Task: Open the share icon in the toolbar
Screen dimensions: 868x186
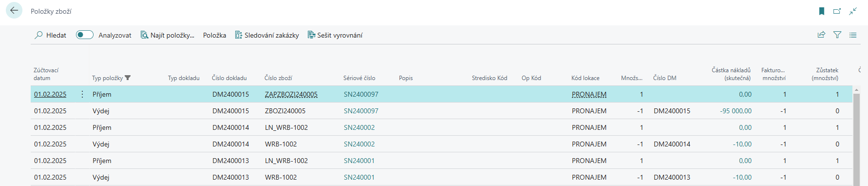Action: (821, 35)
